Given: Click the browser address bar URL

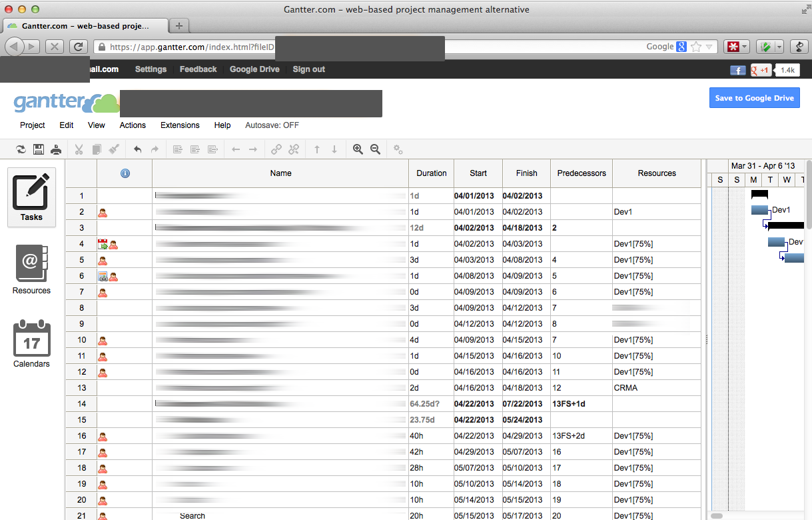Looking at the screenshot, I should (x=192, y=47).
